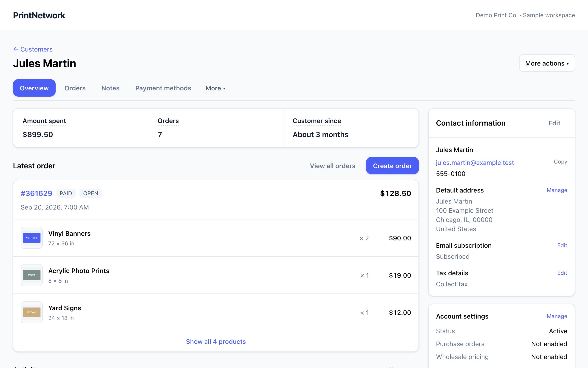
Task: Copy the customer's email address
Action: [560, 162]
